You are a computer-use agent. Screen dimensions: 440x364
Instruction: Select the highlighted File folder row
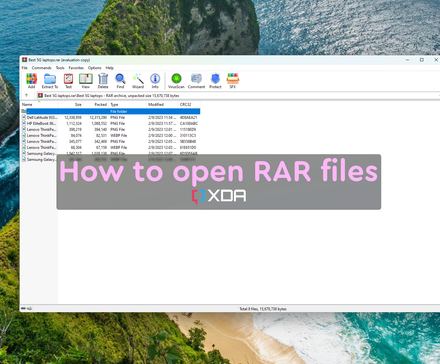point(111,111)
